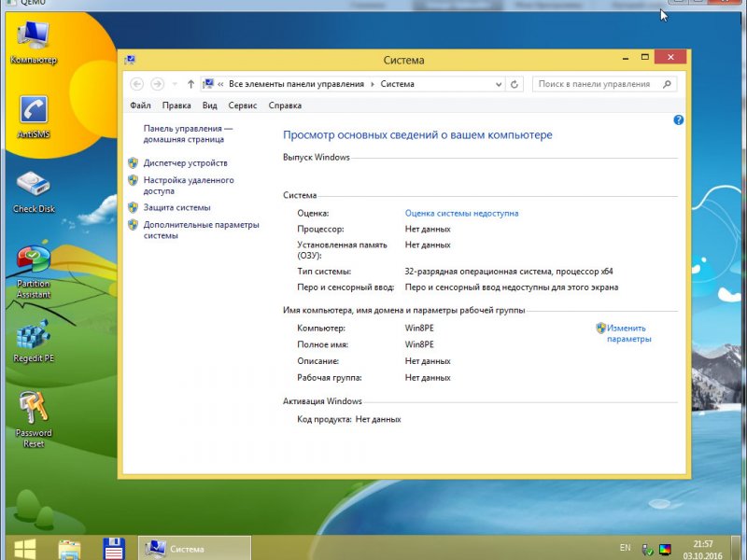The image size is (747, 560).
Task: Select the Система taskbar button
Action: 194,549
